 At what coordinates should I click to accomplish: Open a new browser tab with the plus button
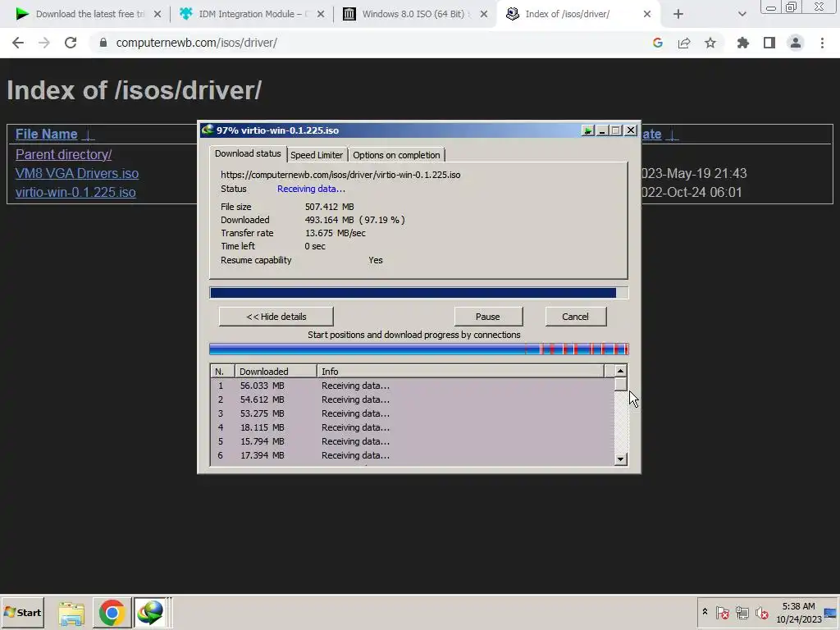coord(678,15)
